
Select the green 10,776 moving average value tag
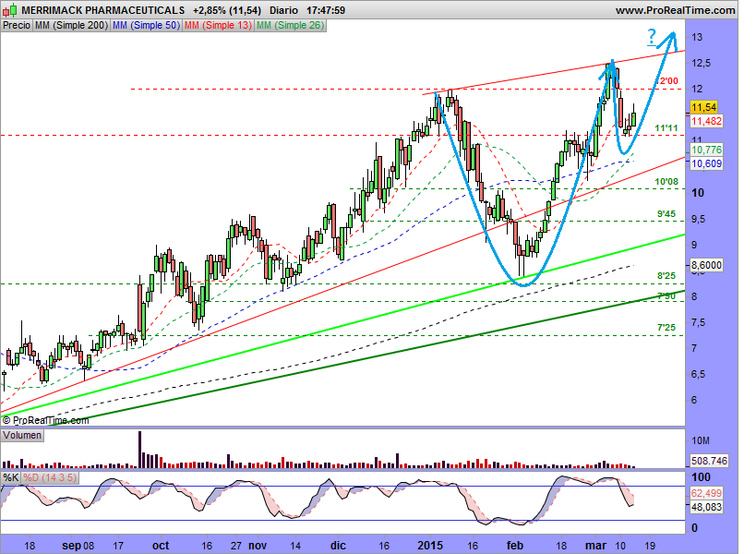[706, 150]
